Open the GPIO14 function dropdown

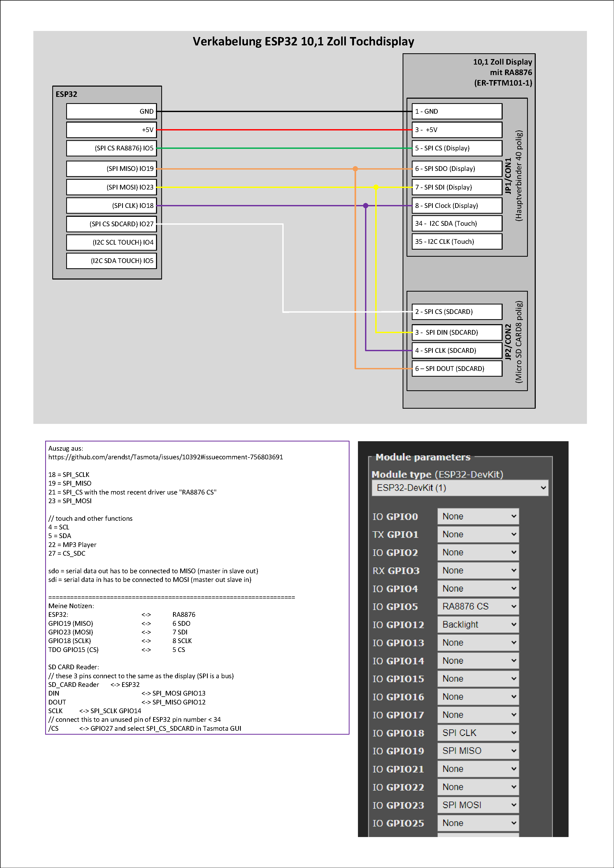pos(478,661)
